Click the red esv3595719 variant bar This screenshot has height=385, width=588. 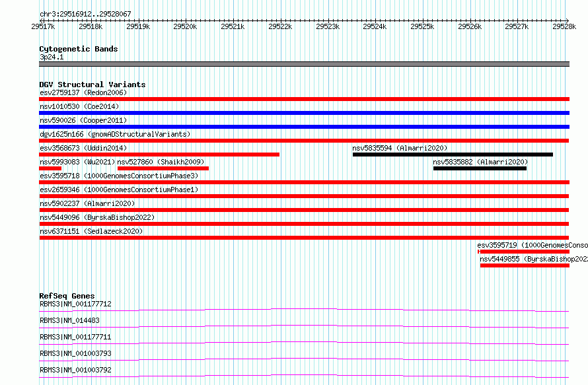click(523, 252)
